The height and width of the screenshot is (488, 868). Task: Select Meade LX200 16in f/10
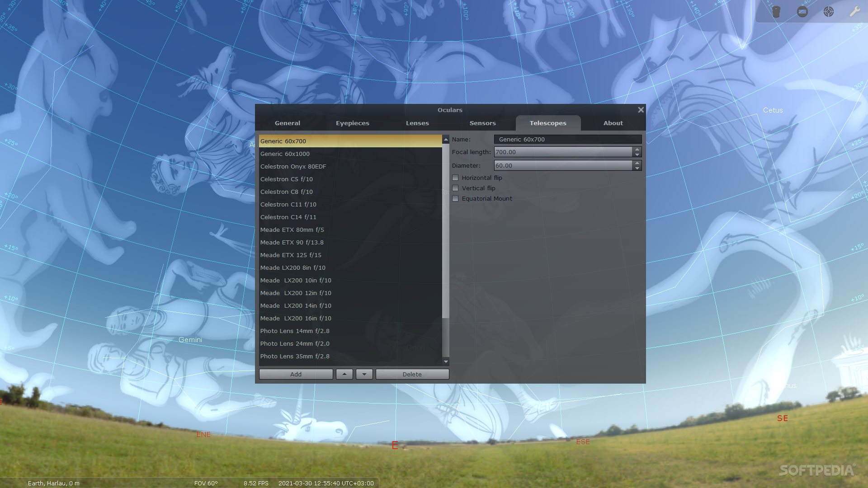pyautogui.click(x=350, y=318)
